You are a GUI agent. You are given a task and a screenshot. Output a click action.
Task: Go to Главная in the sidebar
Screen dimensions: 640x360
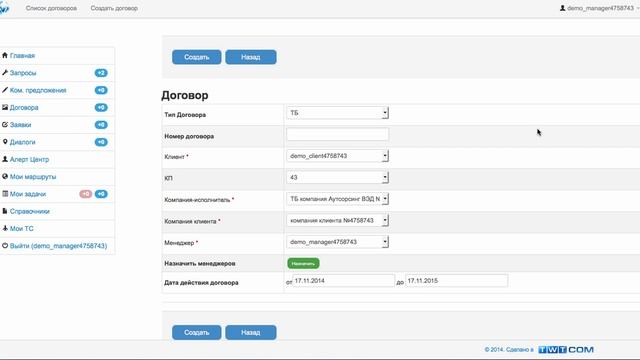click(x=22, y=56)
